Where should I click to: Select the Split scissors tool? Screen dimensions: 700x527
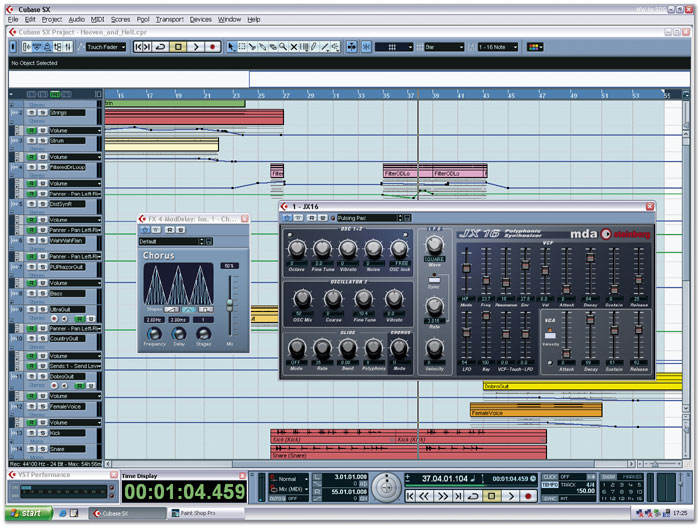coord(252,47)
